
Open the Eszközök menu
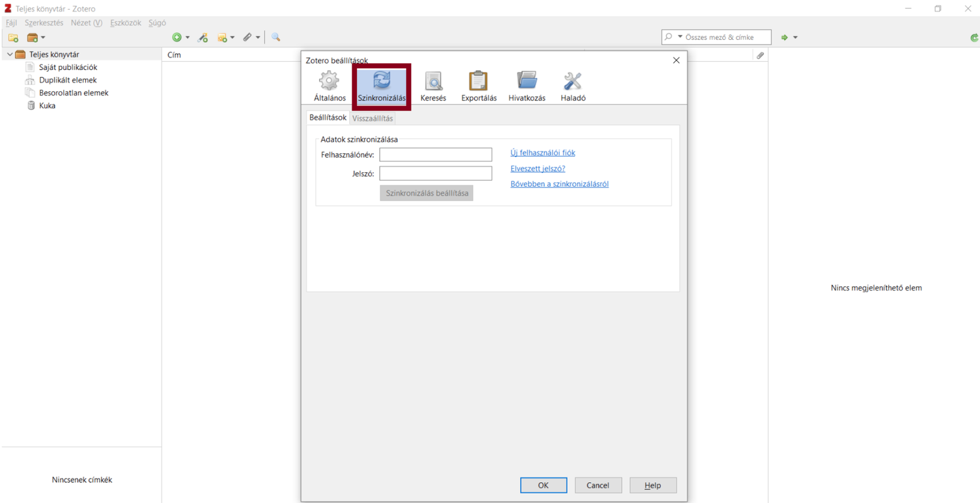point(126,23)
